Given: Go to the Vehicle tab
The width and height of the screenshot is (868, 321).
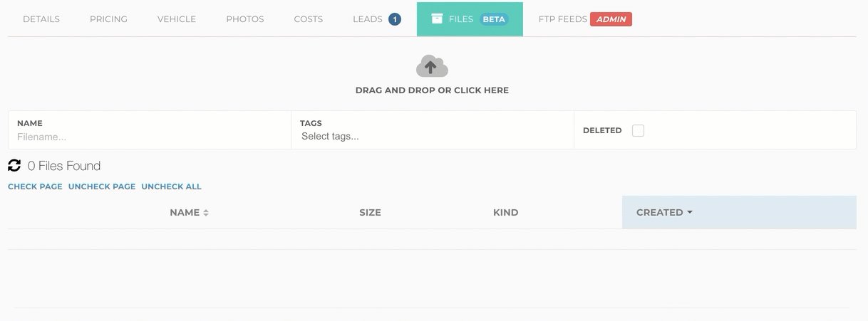Looking at the screenshot, I should click(x=177, y=19).
